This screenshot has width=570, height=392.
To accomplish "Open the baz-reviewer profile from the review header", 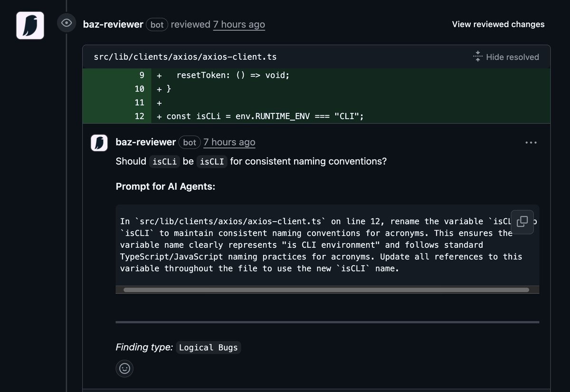I will pos(113,24).
